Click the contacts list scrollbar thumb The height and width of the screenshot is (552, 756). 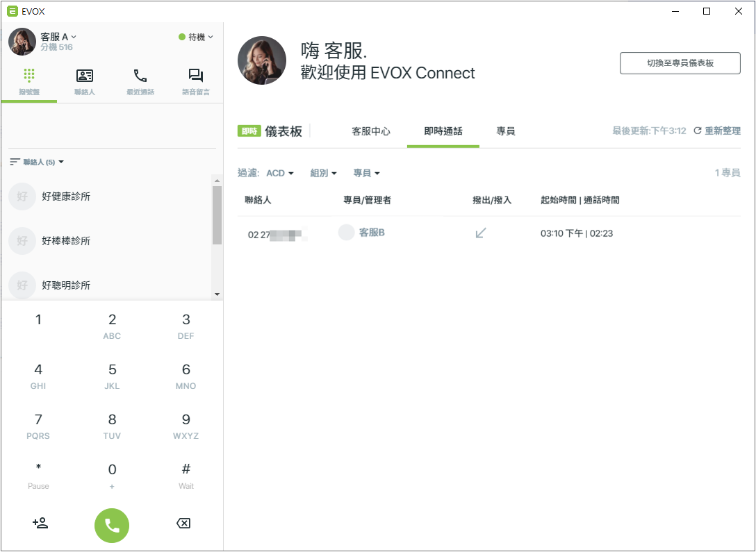pyautogui.click(x=217, y=215)
